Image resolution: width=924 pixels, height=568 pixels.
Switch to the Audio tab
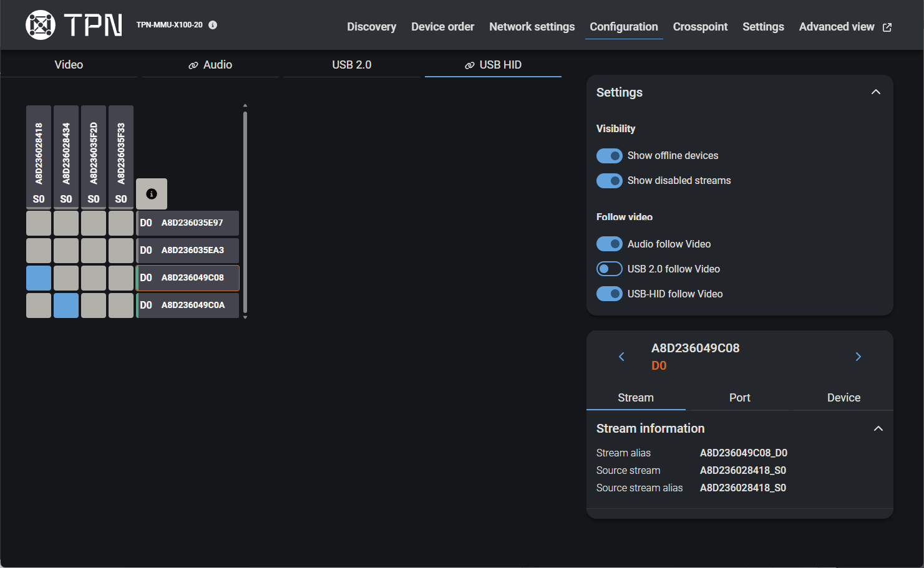coord(210,65)
